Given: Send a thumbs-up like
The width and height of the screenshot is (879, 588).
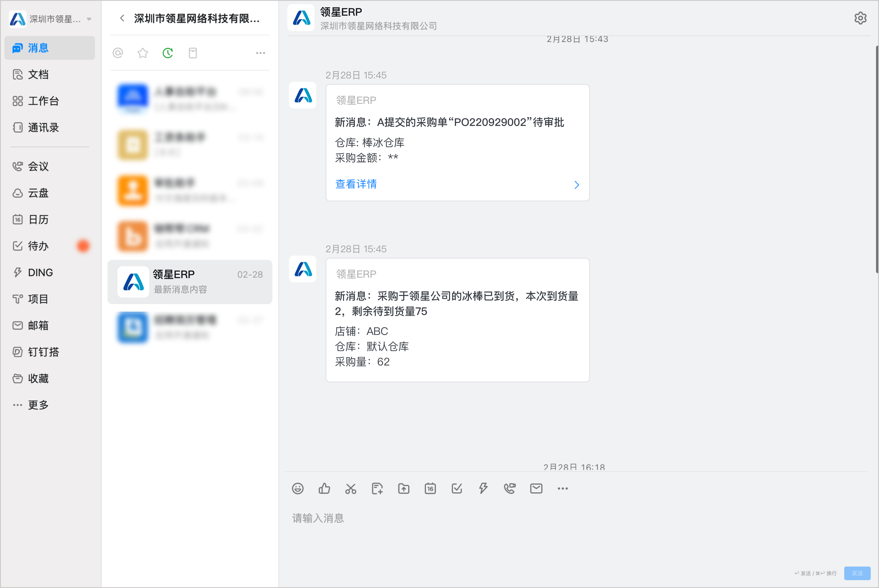Looking at the screenshot, I should coord(324,489).
